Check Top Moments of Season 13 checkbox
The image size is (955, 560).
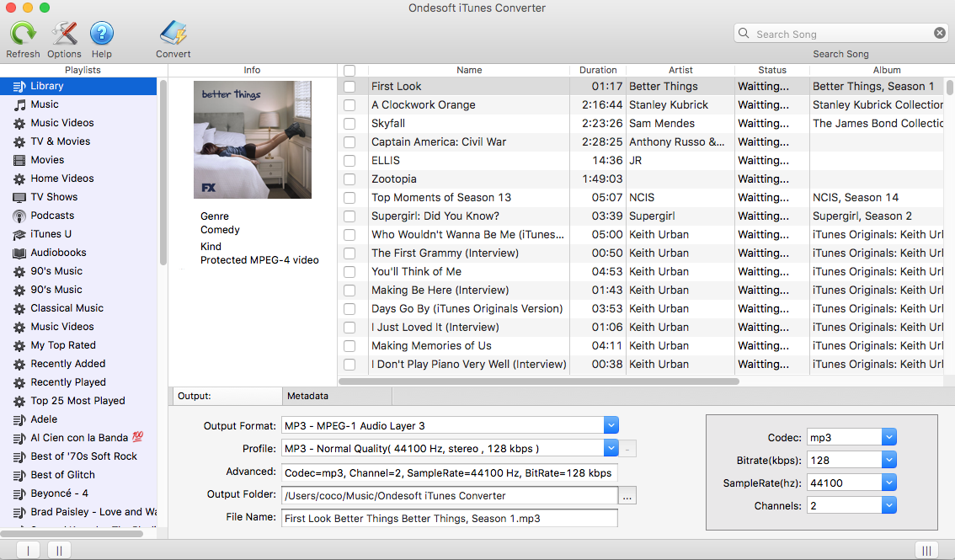[x=349, y=198]
